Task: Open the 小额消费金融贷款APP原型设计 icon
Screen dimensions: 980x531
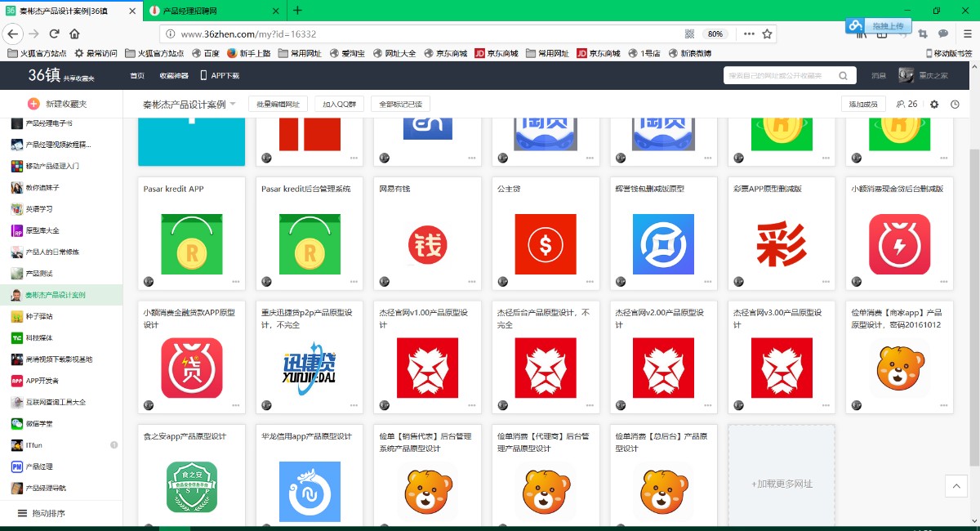Action: pos(192,368)
